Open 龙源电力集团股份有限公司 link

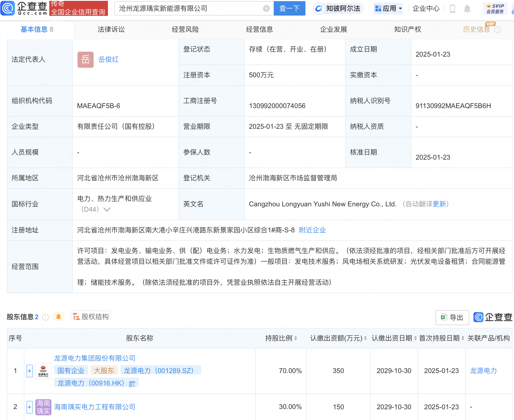click(95, 358)
